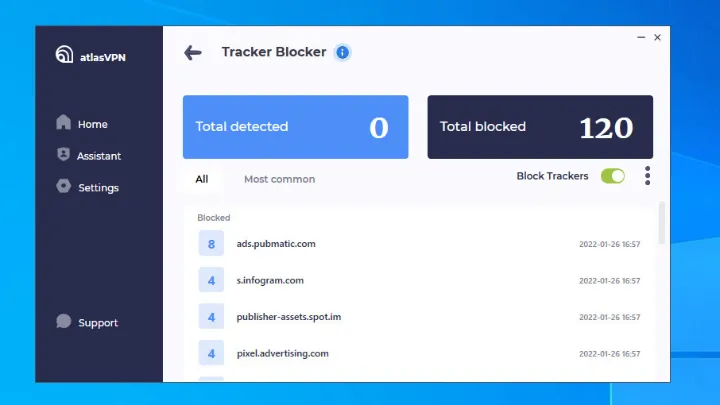Click the Support chat bubble icon
The width and height of the screenshot is (720, 405).
pyautogui.click(x=63, y=321)
